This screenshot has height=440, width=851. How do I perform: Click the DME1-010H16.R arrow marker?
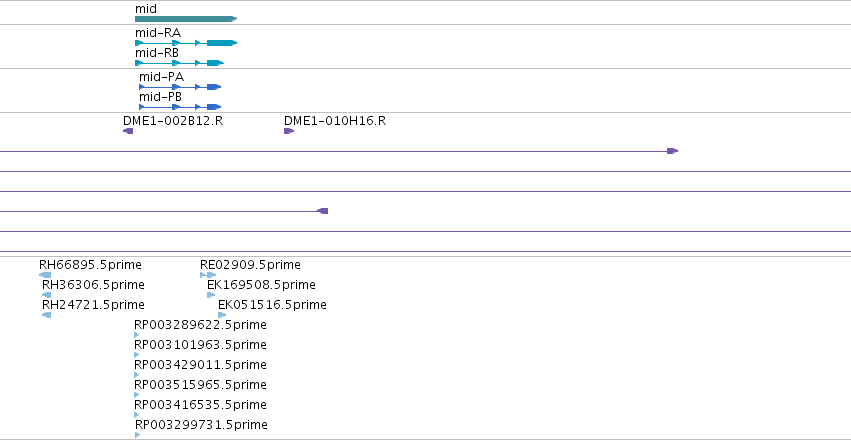tap(289, 131)
